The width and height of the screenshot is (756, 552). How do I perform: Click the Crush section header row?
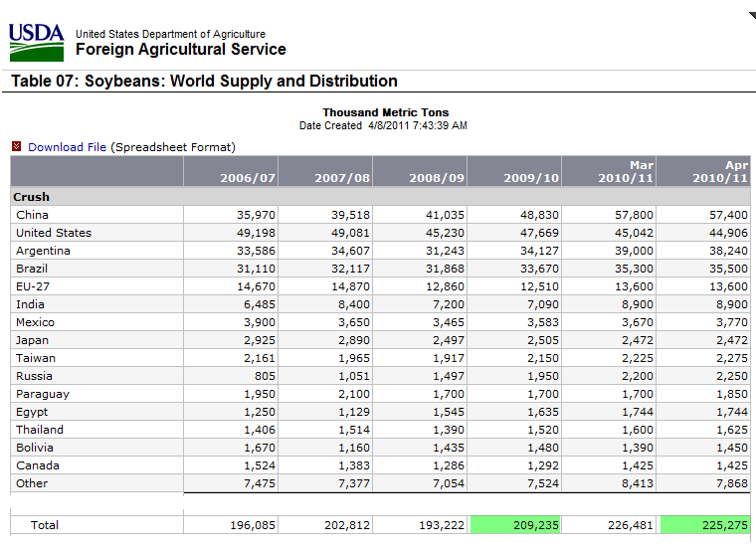(380, 197)
